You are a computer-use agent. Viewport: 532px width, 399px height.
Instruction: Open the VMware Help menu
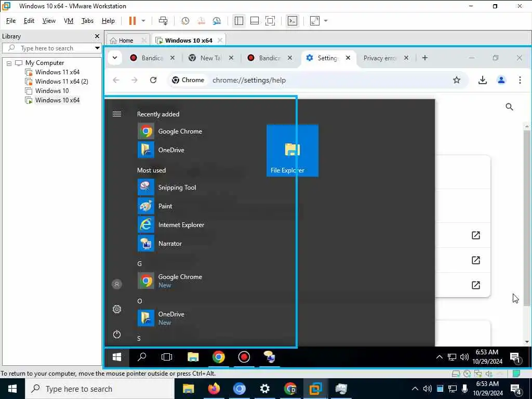108,21
